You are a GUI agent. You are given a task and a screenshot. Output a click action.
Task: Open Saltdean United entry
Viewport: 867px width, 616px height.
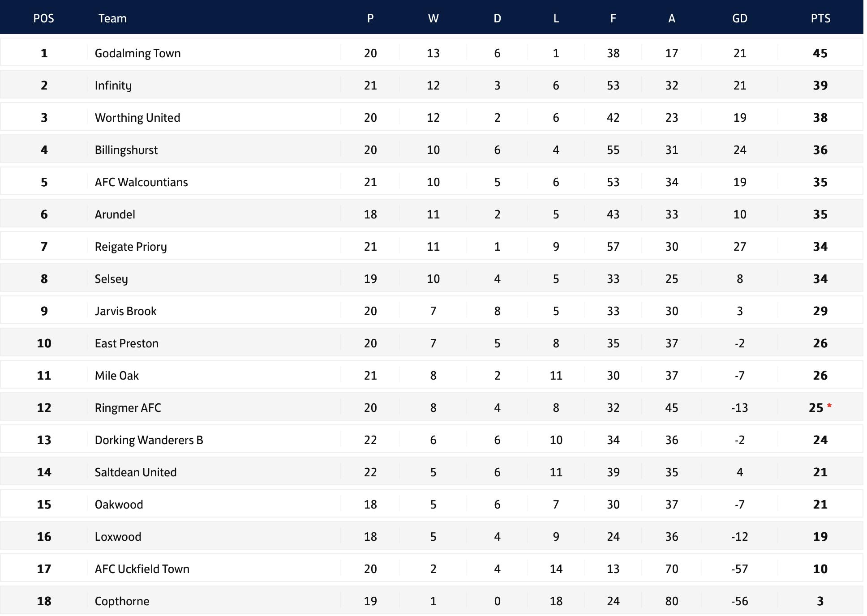point(136,472)
